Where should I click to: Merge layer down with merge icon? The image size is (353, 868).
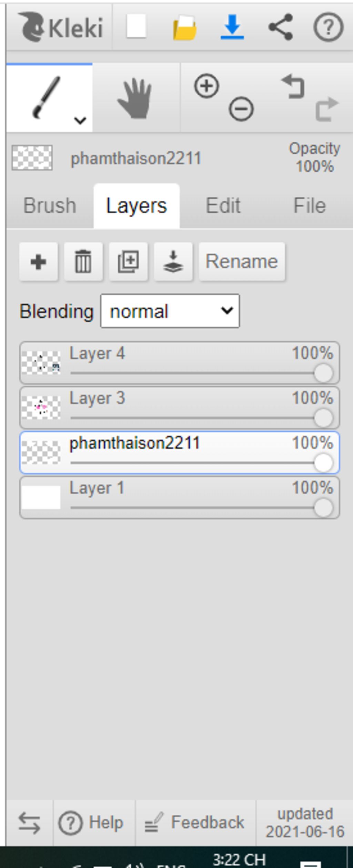pos(173,262)
